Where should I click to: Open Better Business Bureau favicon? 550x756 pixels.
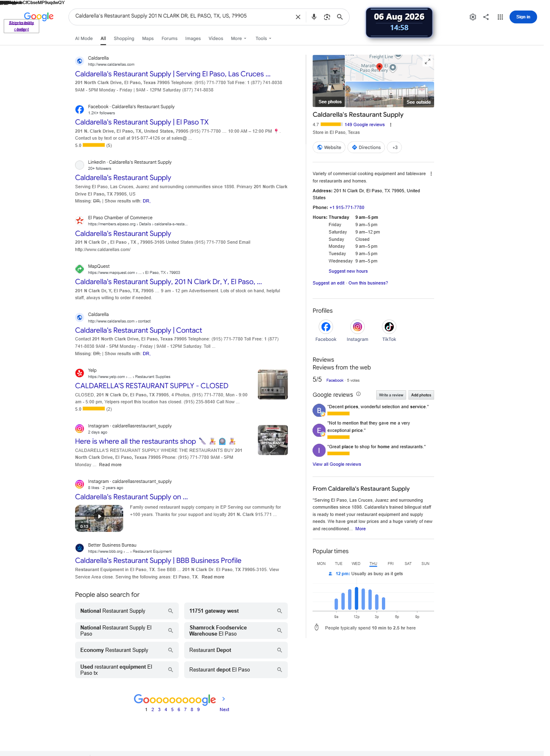(80, 548)
